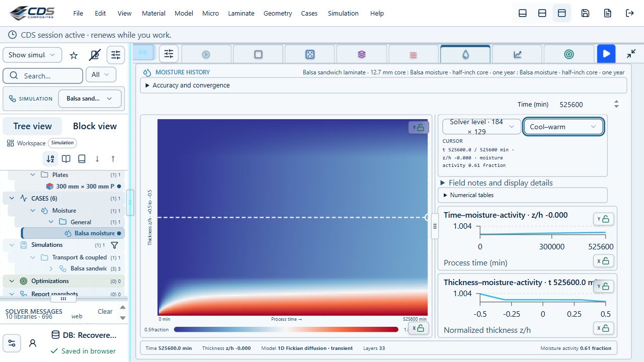644x362 pixels.
Task: Open the Show simul. dropdown
Action: [x=33, y=55]
